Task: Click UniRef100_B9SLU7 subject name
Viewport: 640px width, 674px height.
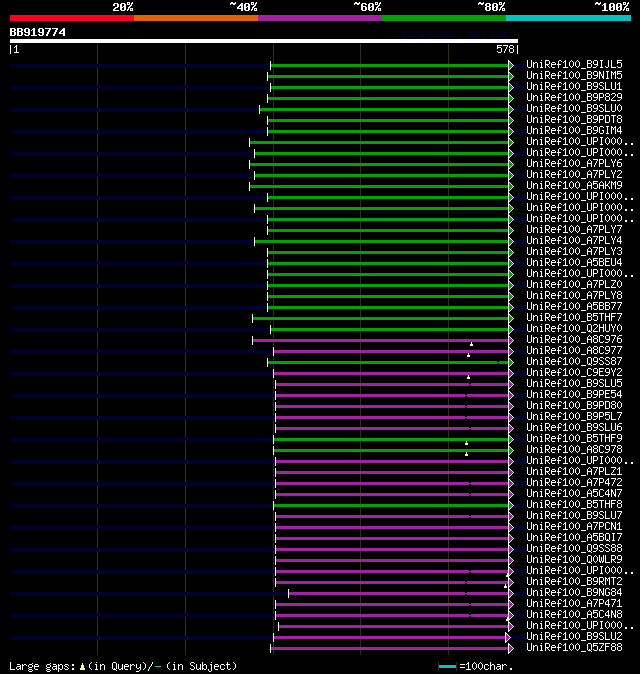Action: (574, 516)
